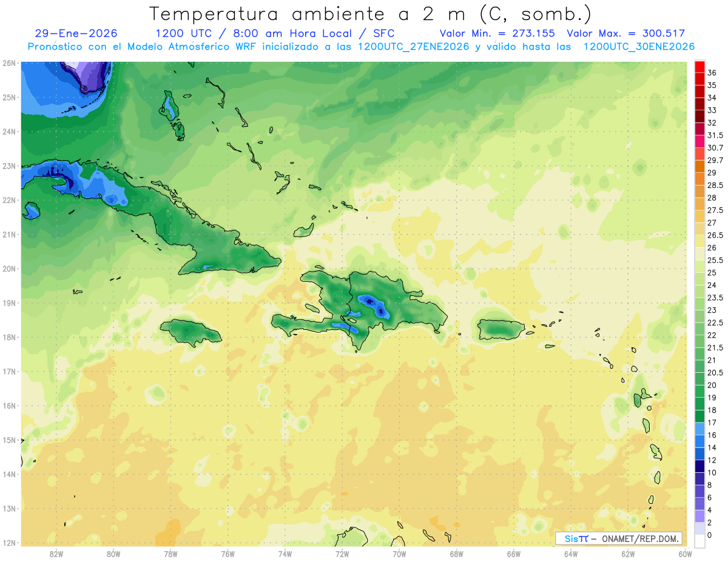The width and height of the screenshot is (728, 562).
Task: Select the SFC level label
Action: point(383,33)
